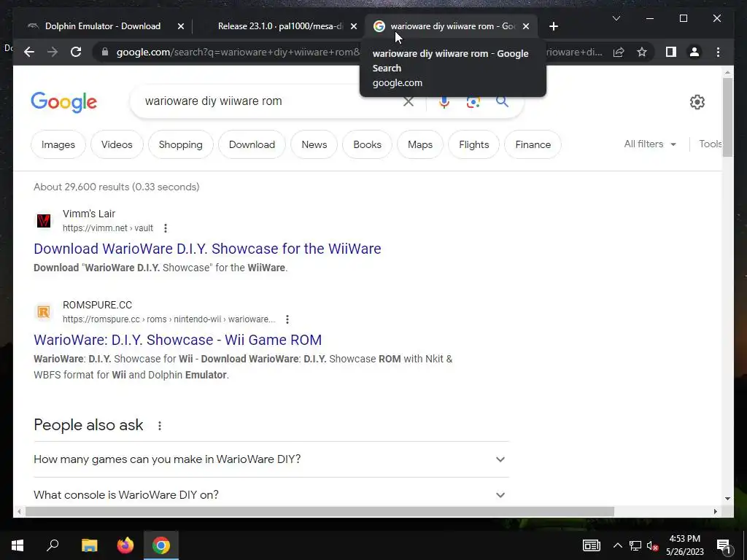
Task: Start voice search with the microphone icon
Action: pyautogui.click(x=444, y=101)
